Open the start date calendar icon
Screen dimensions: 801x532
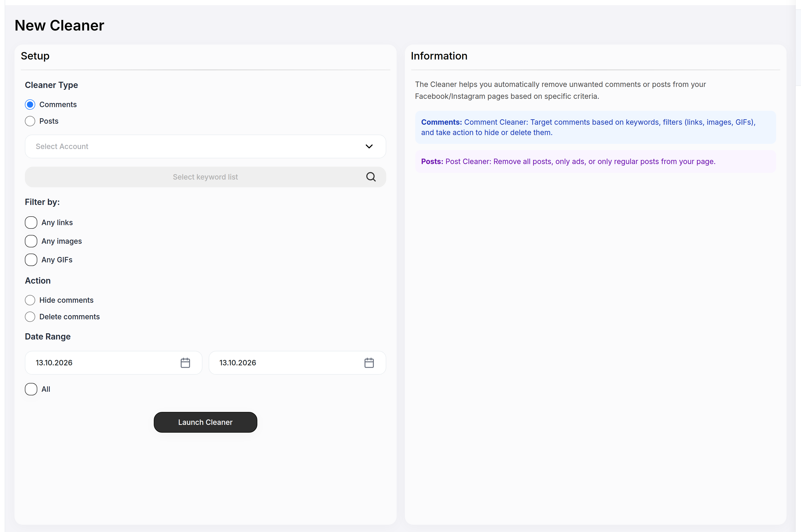click(185, 363)
